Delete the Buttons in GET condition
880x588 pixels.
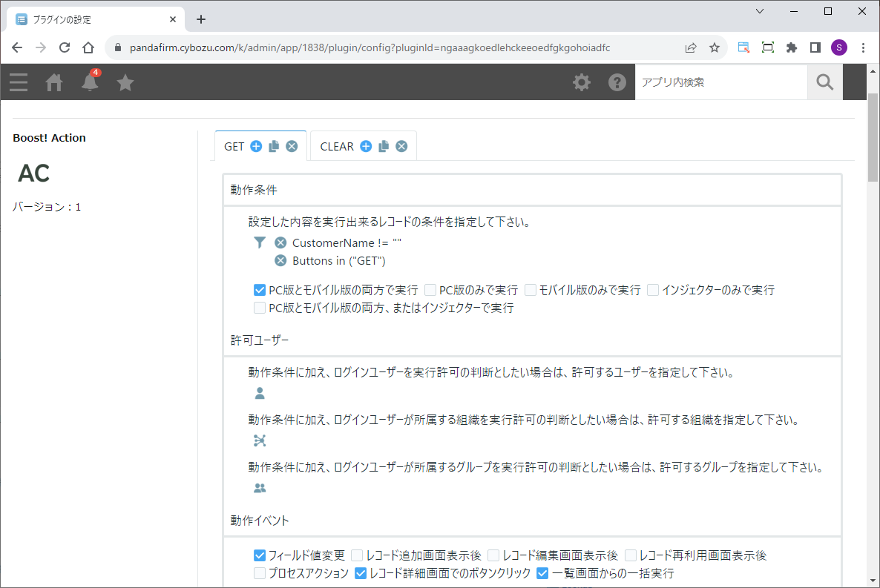tap(280, 261)
